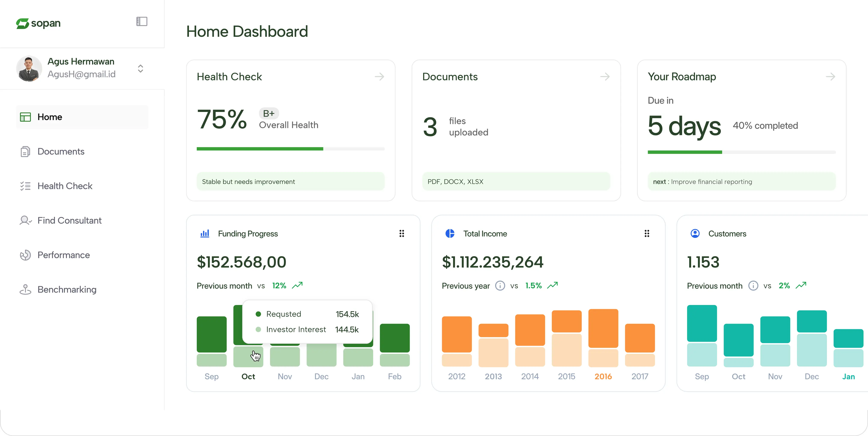Select Sep bar in Funding Progress
The width and height of the screenshot is (868, 436).
point(212,341)
